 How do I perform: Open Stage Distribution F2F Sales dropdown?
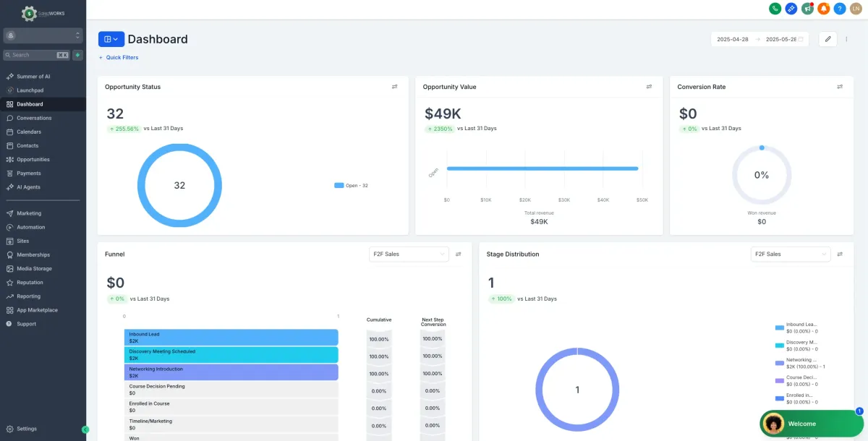[791, 254]
